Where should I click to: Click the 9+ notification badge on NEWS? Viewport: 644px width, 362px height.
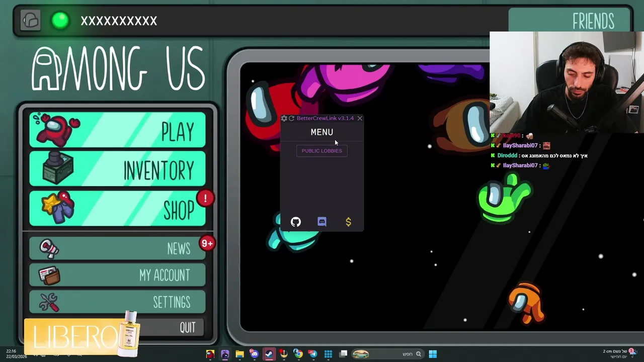(x=207, y=243)
